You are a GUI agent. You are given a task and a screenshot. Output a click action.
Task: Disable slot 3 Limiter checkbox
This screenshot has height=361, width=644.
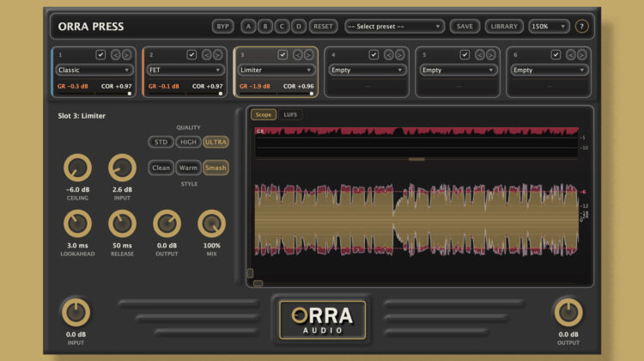click(283, 54)
